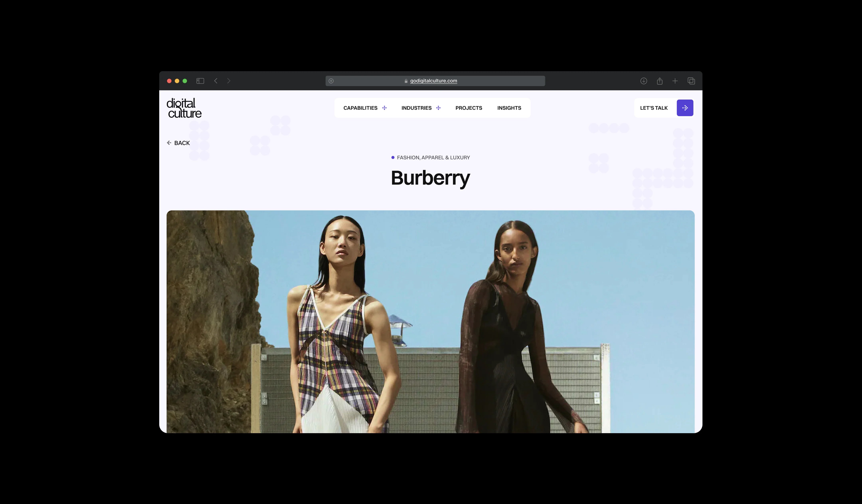Viewport: 862px width, 504px height.
Task: Toggle the Safari sidebar icon
Action: [x=200, y=81]
